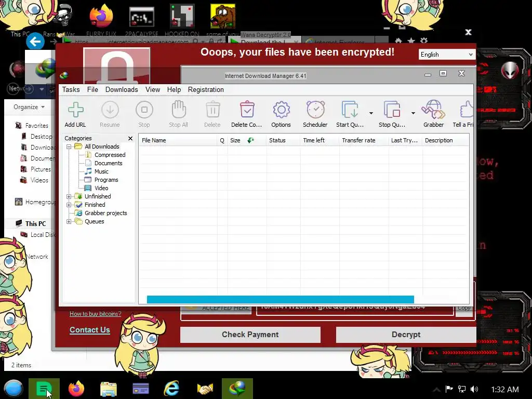
Task: Click Tell a Friend thumbs-up icon
Action: pyautogui.click(x=467, y=109)
